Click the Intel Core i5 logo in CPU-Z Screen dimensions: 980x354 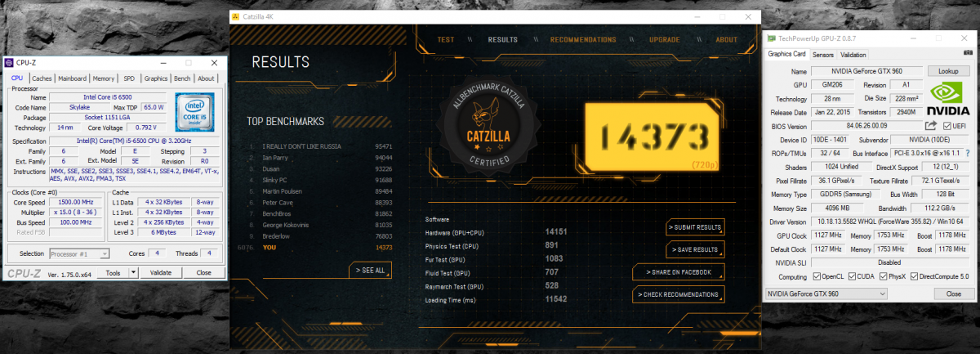click(194, 113)
